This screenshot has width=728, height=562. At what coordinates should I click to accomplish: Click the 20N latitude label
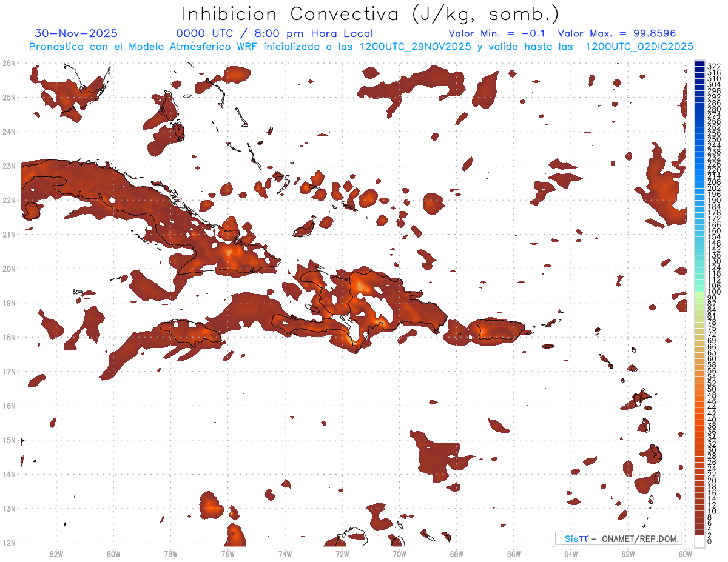(9, 269)
